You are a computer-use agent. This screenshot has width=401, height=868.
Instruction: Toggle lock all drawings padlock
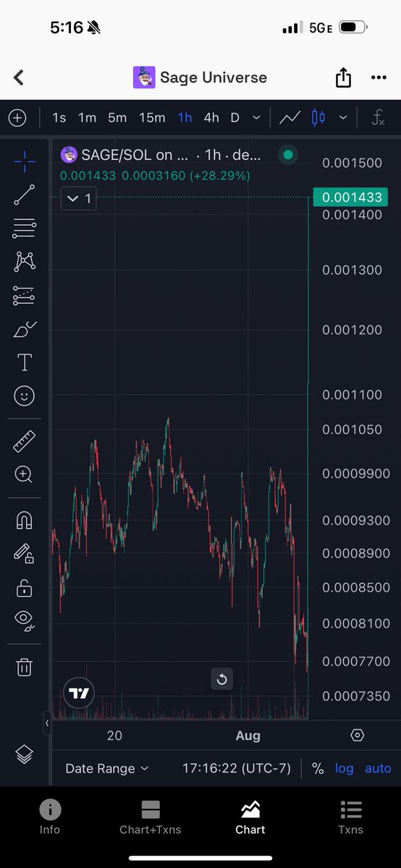pos(25,587)
